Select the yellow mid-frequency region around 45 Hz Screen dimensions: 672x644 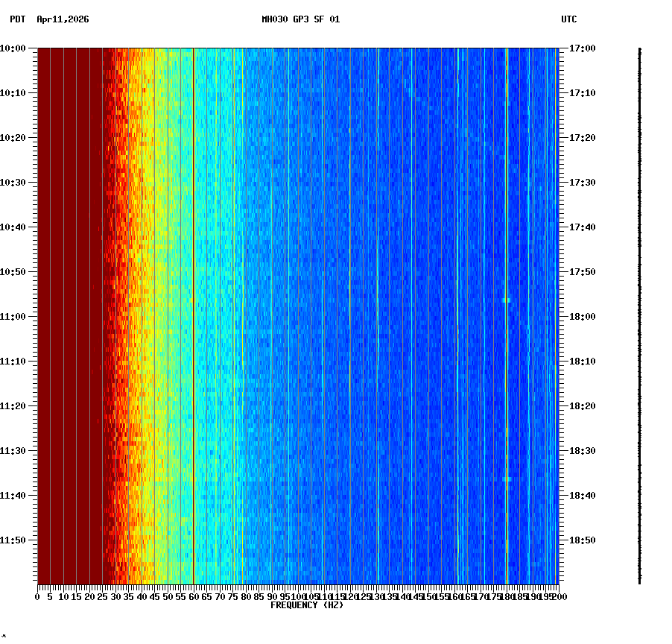coord(153,298)
